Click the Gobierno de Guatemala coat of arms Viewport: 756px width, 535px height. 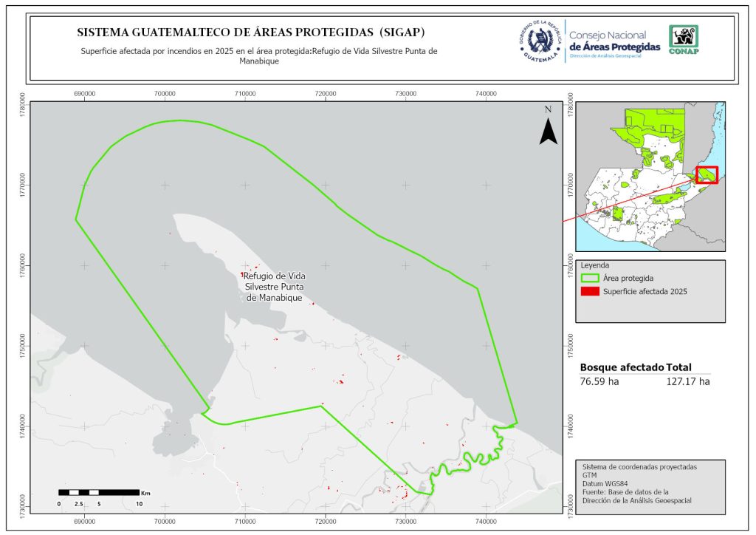coord(540,42)
